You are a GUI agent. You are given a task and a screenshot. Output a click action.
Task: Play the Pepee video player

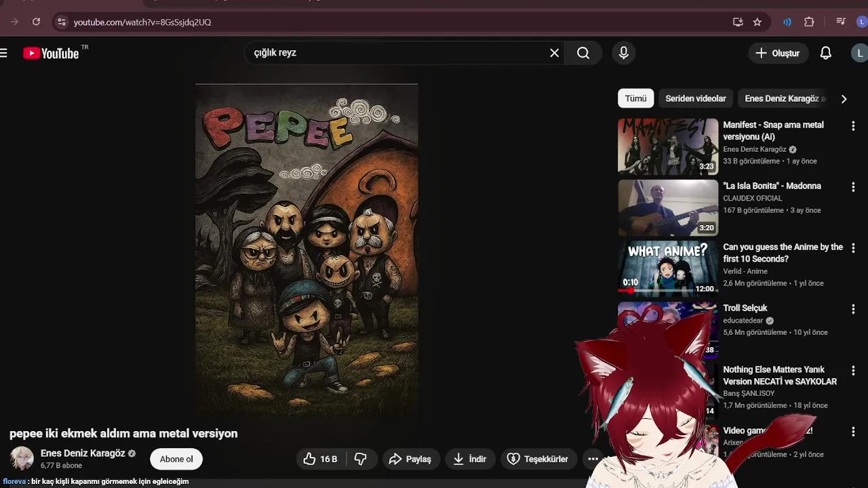point(307,249)
